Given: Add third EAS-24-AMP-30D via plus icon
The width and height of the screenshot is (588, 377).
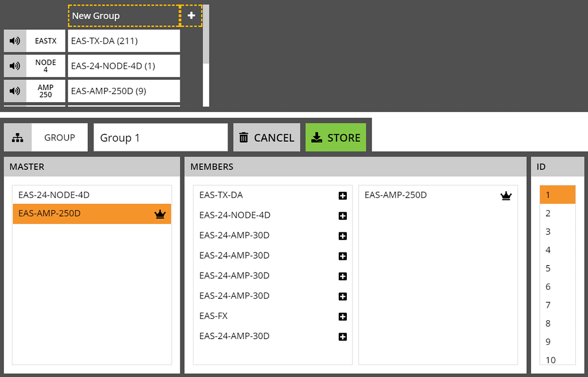Looking at the screenshot, I should click(x=342, y=277).
